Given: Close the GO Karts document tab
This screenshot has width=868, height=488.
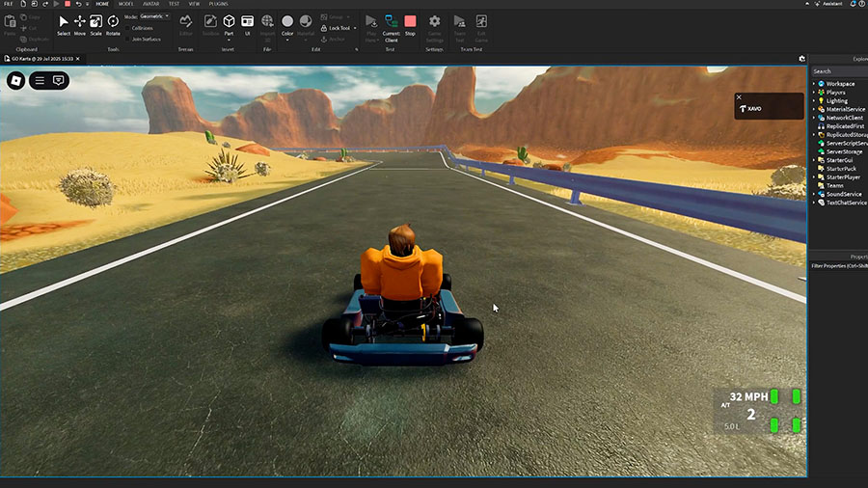Looking at the screenshot, I should [78, 59].
